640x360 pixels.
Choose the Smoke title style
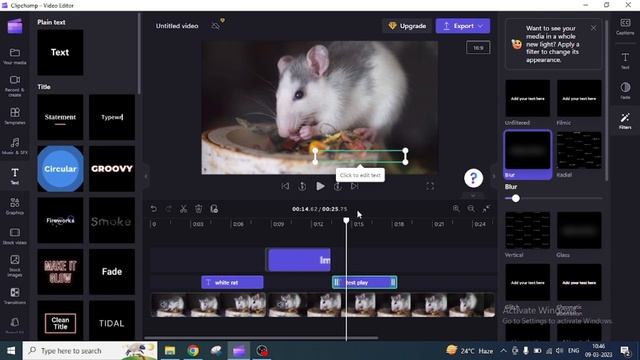112,220
